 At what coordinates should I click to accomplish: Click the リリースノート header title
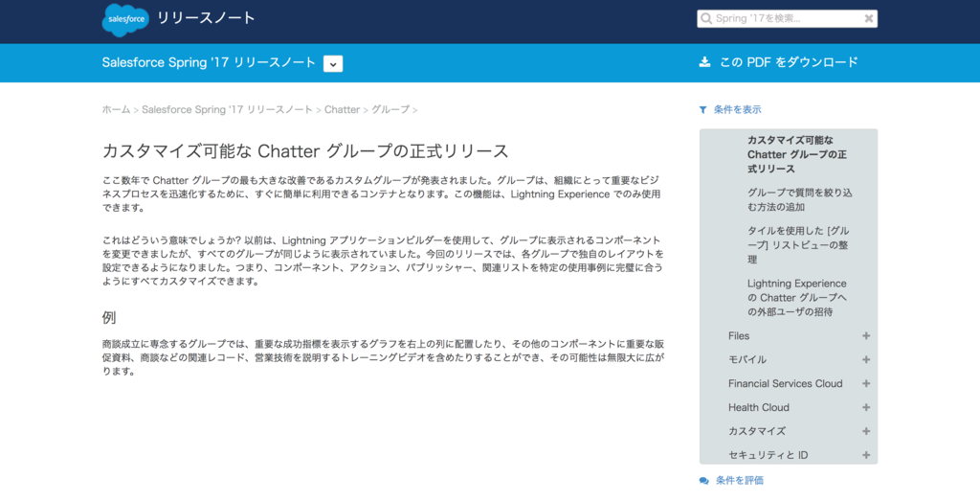tap(207, 18)
